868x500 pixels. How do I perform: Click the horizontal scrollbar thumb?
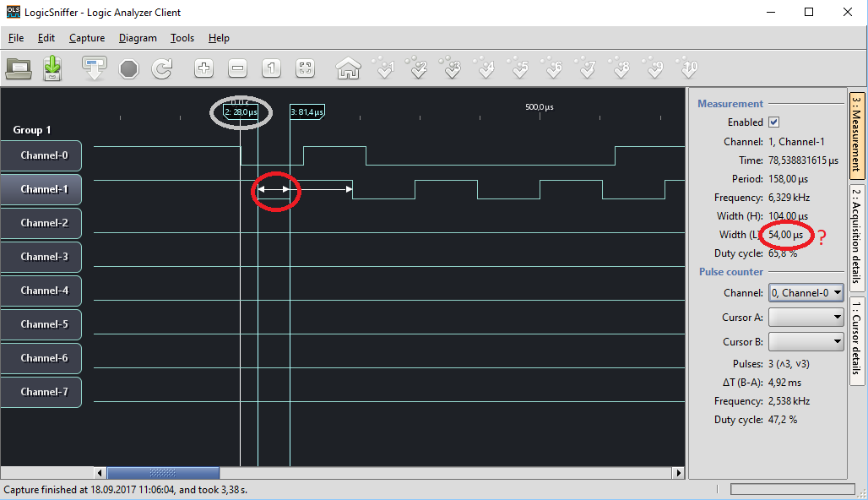(x=163, y=473)
